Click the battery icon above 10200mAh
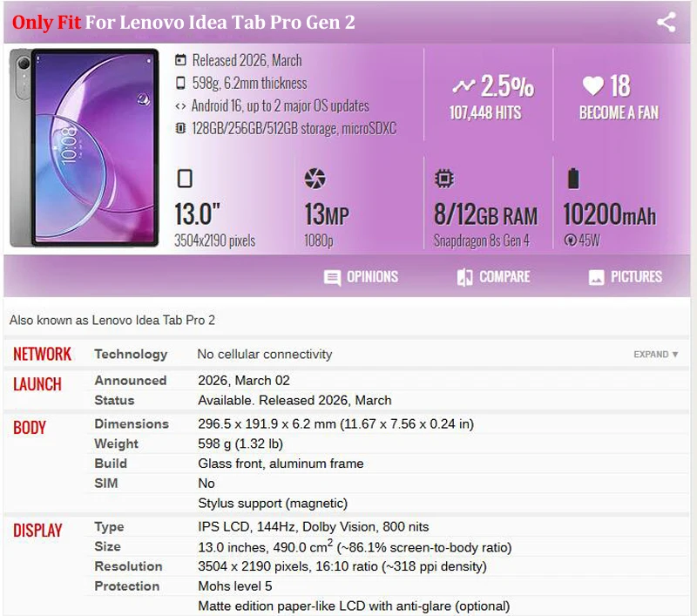 pyautogui.click(x=573, y=179)
